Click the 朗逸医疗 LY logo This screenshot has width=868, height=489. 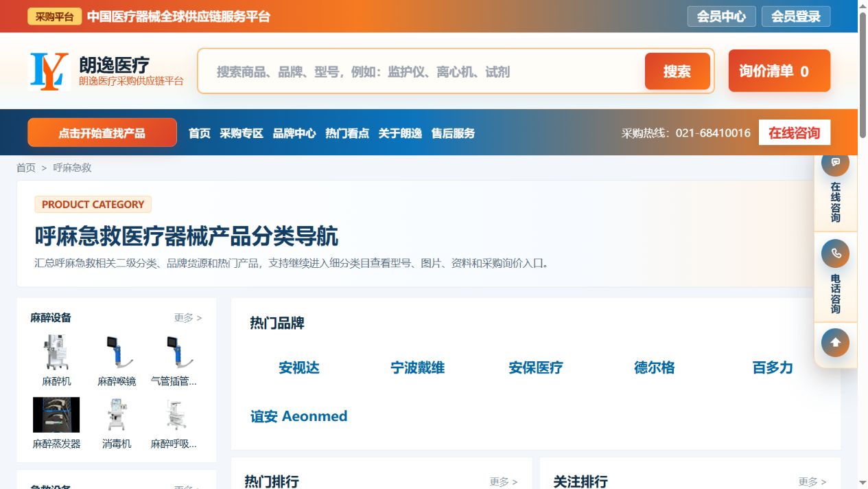[49, 71]
